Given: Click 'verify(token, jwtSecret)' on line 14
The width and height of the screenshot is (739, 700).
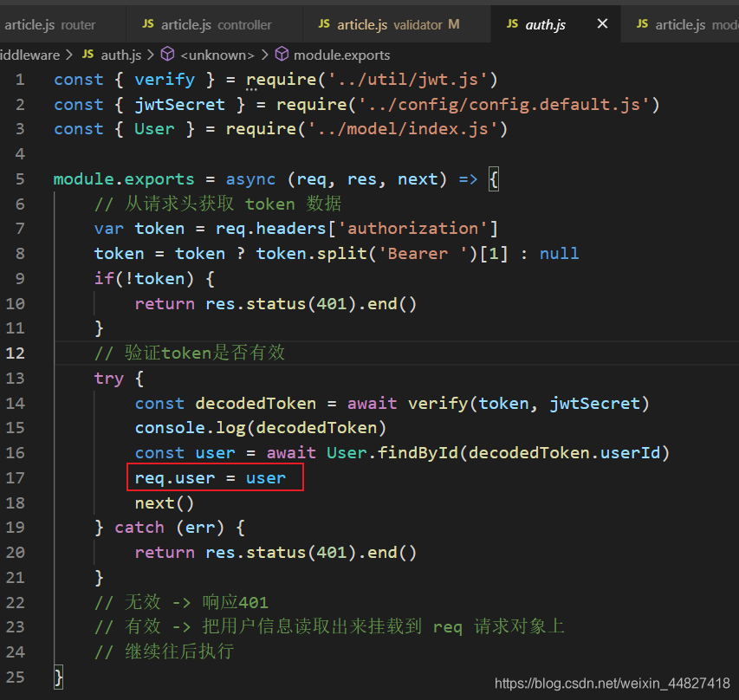Looking at the screenshot, I should [528, 403].
